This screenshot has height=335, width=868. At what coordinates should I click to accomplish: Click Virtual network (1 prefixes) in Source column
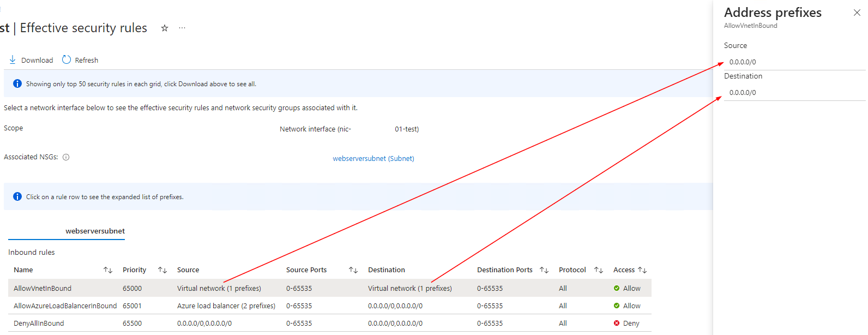click(x=219, y=289)
